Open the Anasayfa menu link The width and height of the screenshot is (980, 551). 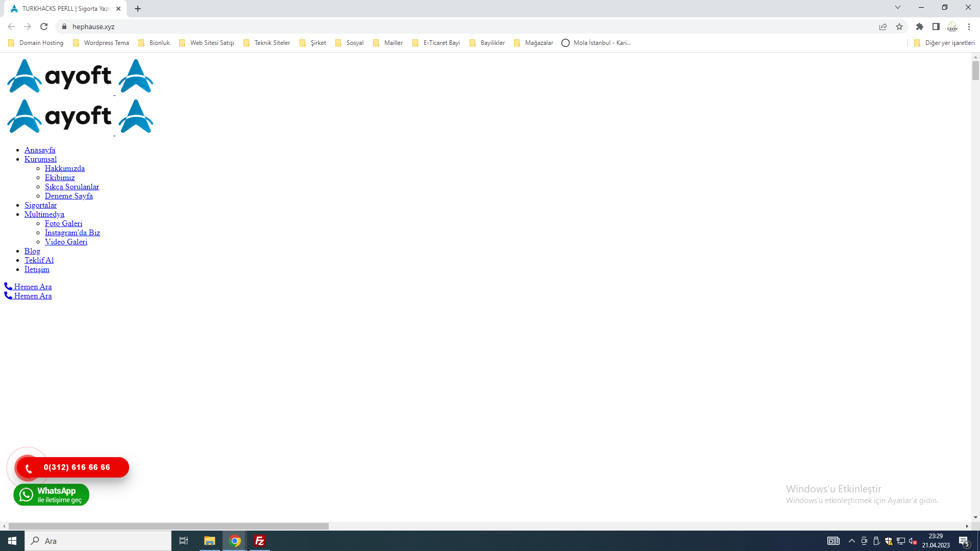click(40, 150)
